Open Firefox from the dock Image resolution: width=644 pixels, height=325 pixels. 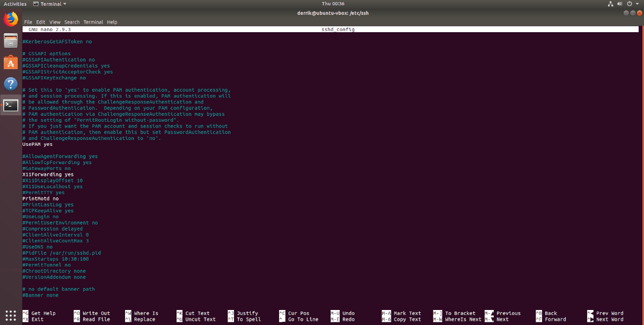(11, 20)
